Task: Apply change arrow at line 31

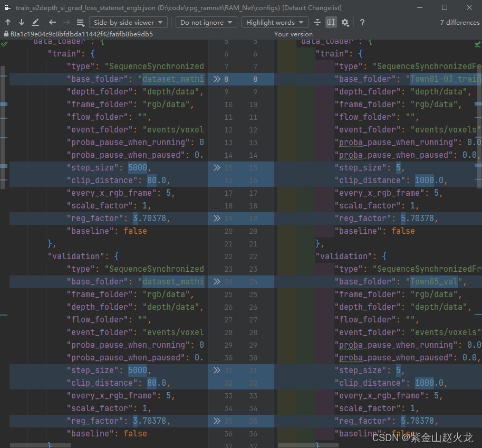Action: click(217, 370)
